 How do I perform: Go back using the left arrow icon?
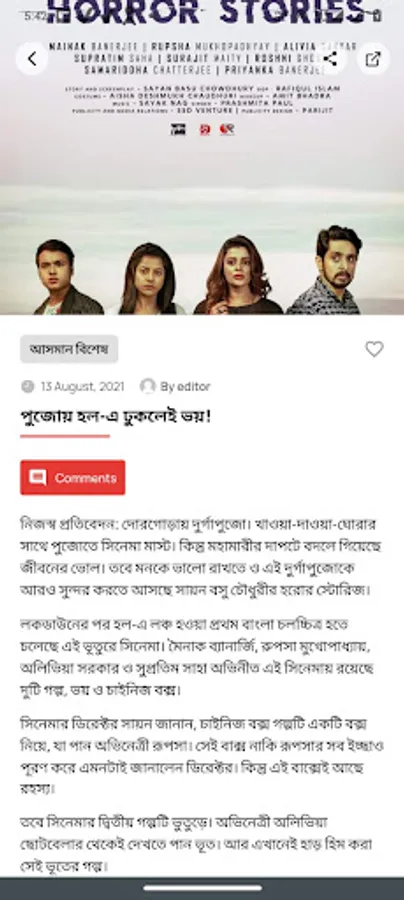tap(32, 59)
